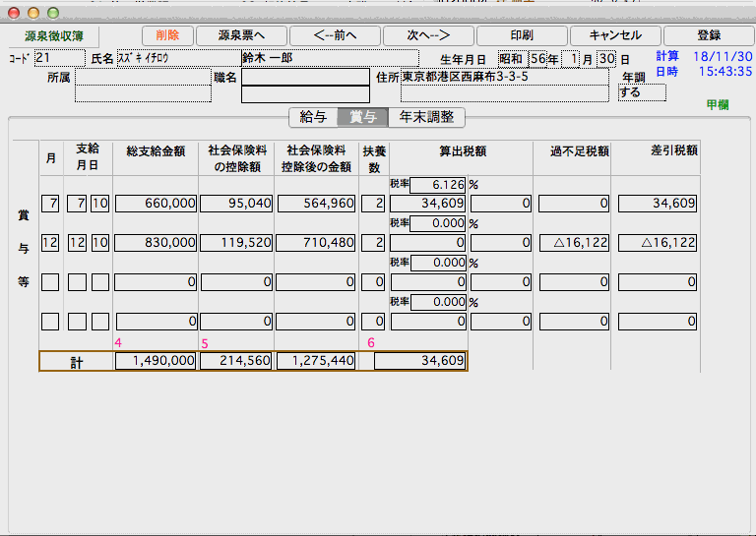Click the 印刷 print button
This screenshot has height=536, width=756.
(x=522, y=35)
